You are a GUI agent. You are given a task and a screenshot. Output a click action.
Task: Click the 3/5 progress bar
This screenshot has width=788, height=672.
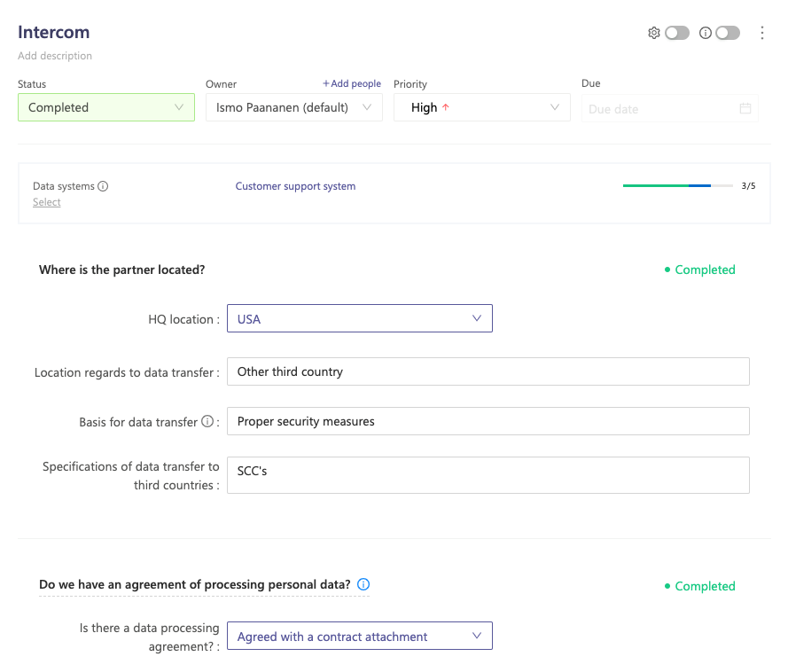pyautogui.click(x=677, y=185)
